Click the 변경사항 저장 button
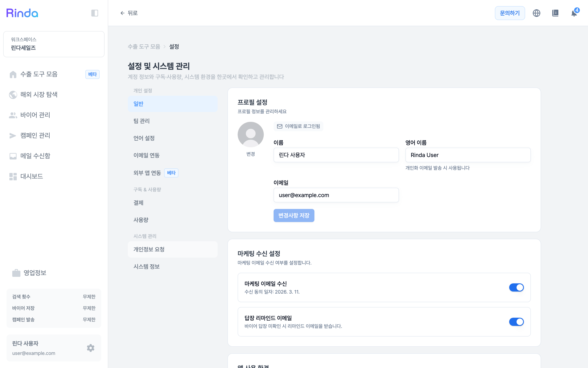The width and height of the screenshot is (588, 368). point(294,215)
